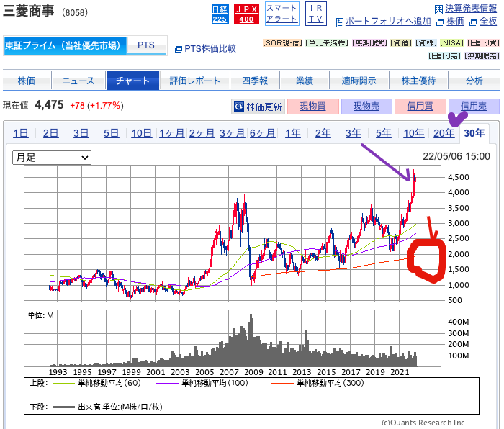Select the 2日 chart period
This screenshot has height=429, width=504.
click(51, 133)
